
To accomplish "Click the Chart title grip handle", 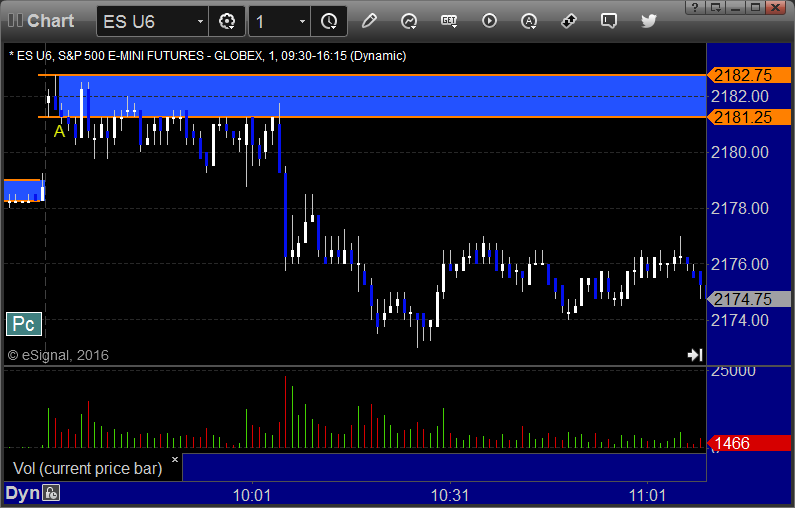I will pyautogui.click(x=15, y=21).
